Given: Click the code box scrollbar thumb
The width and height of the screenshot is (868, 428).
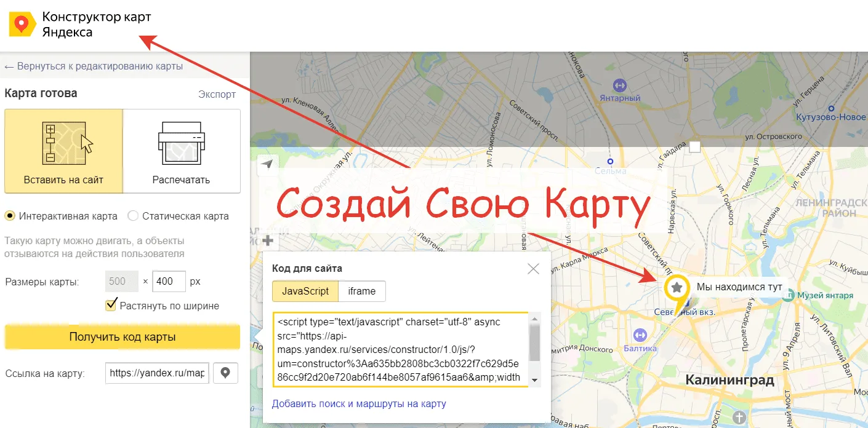Looking at the screenshot, I should (534, 343).
